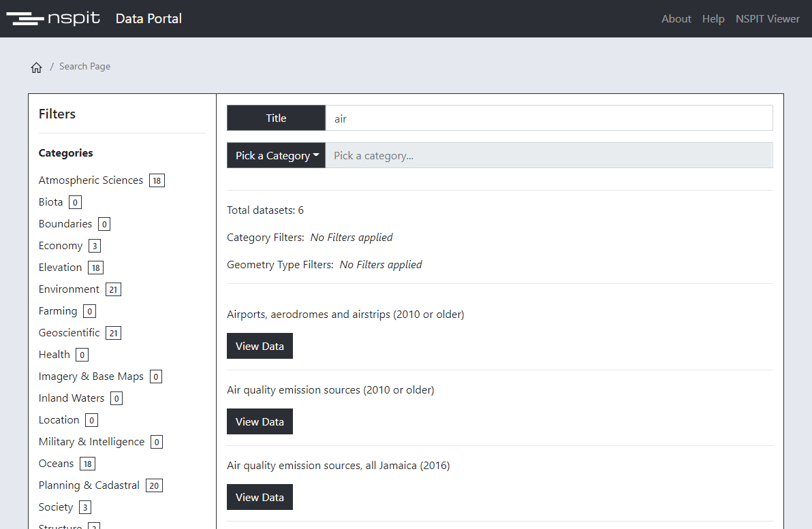Viewport: 812px width, 529px height.
Task: Click the Pick a category text field
Action: coord(548,155)
